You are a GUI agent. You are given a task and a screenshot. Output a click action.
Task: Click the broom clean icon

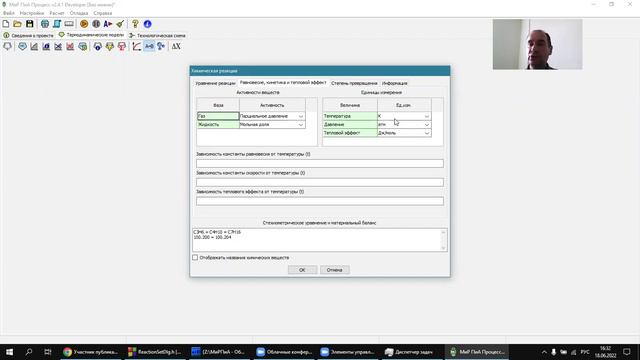point(120,24)
